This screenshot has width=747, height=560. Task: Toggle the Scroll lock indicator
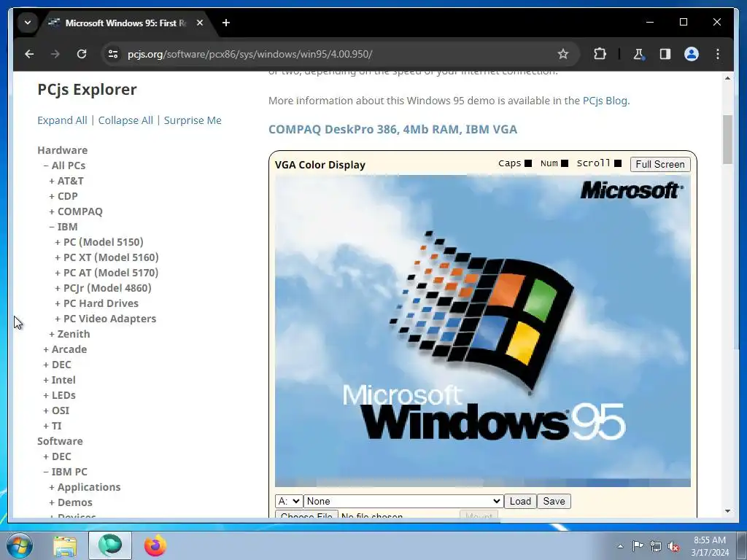tap(618, 163)
